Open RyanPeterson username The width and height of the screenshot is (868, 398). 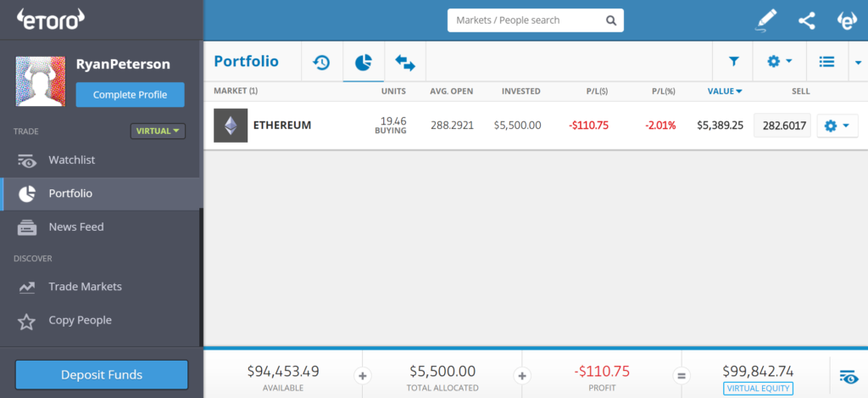tap(123, 64)
